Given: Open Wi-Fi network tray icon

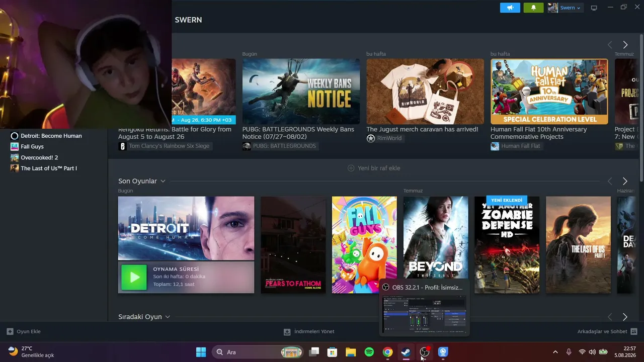Looking at the screenshot, I should 582,352.
